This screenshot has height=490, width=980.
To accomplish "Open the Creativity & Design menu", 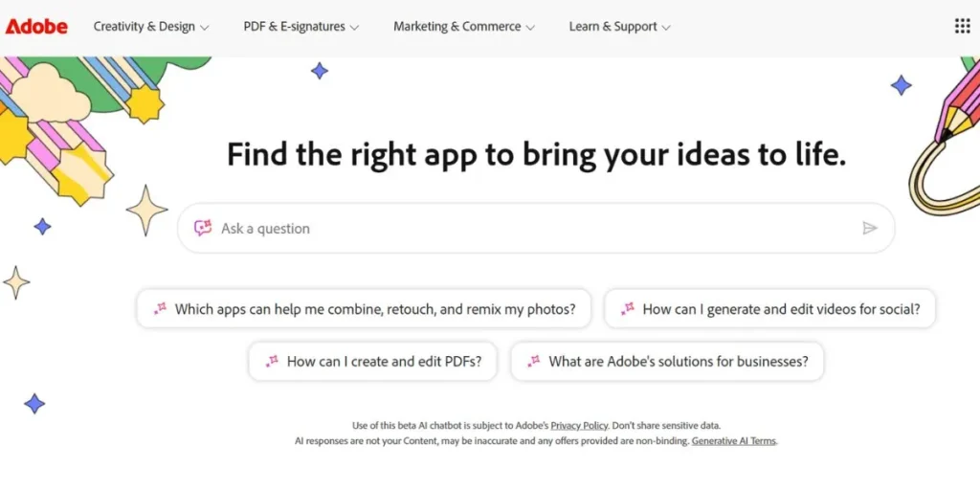I will [x=144, y=27].
